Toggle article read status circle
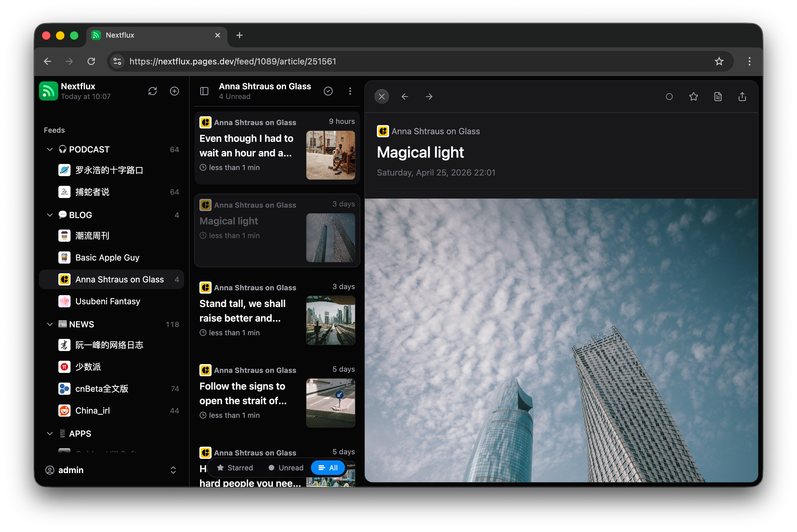The height and width of the screenshot is (532, 797). click(x=669, y=97)
